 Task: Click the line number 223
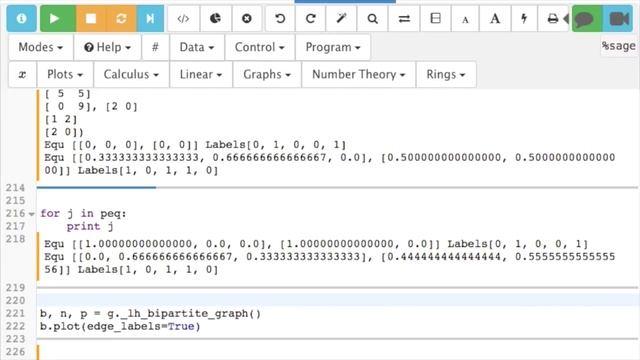point(15,339)
